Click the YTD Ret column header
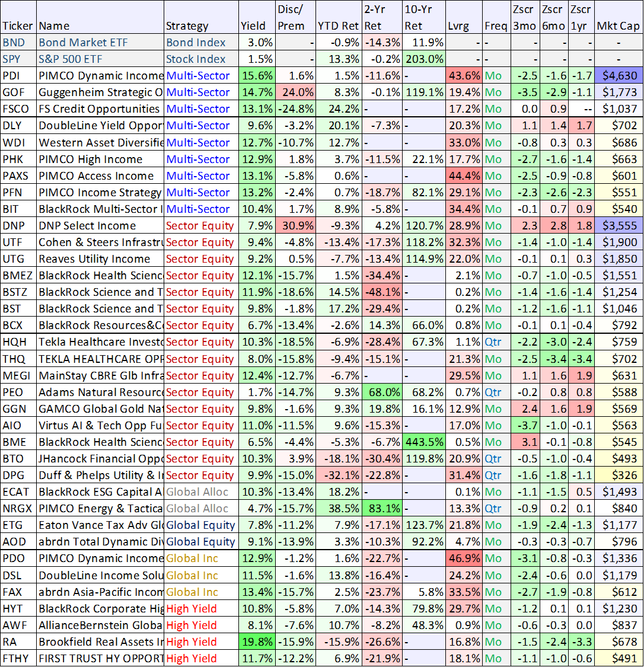This screenshot has width=644, height=667. (339, 17)
